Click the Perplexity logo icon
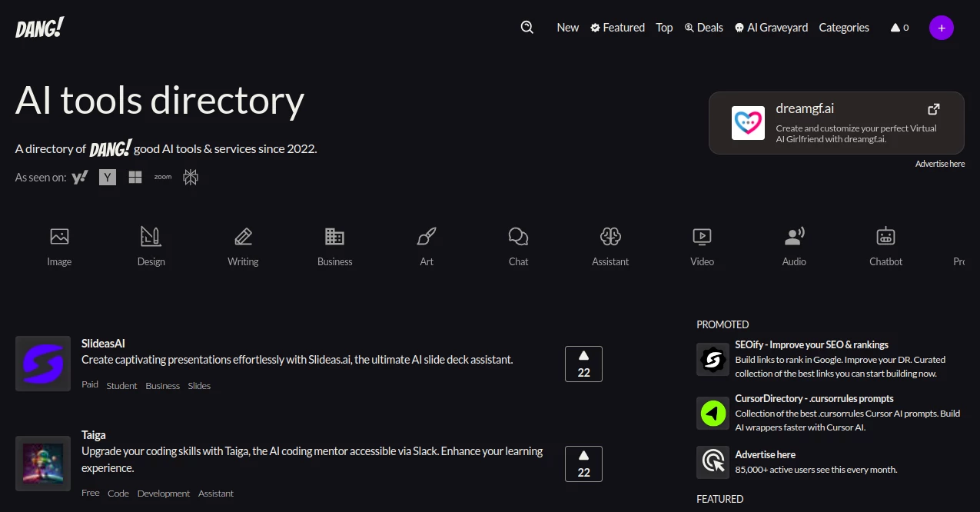This screenshot has width=980, height=512. pos(191,178)
